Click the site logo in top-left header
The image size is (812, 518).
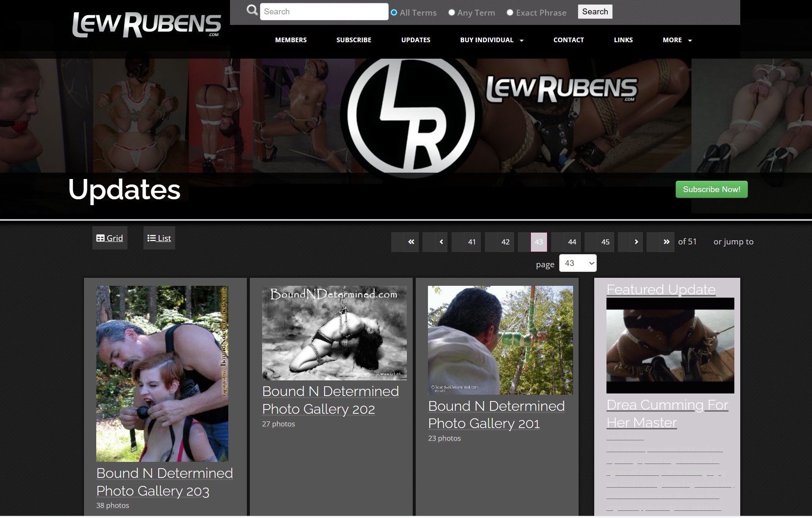coord(146,24)
